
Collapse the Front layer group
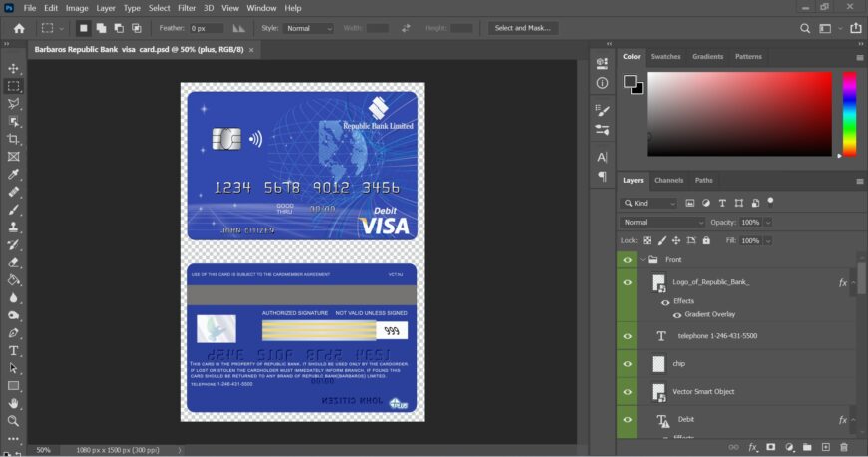pos(643,259)
